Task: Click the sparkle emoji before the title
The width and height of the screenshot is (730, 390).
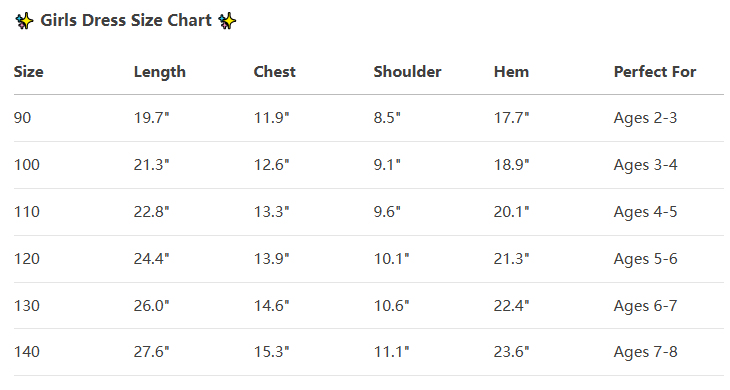Action: point(24,21)
